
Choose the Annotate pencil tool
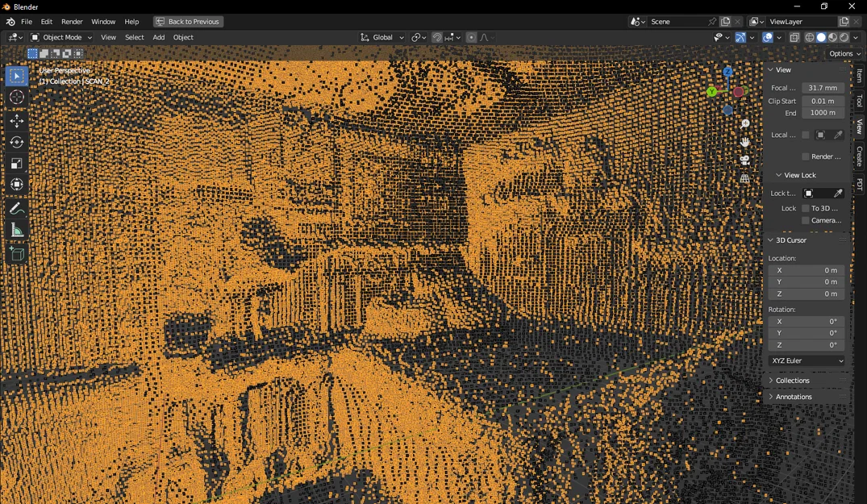(x=17, y=209)
